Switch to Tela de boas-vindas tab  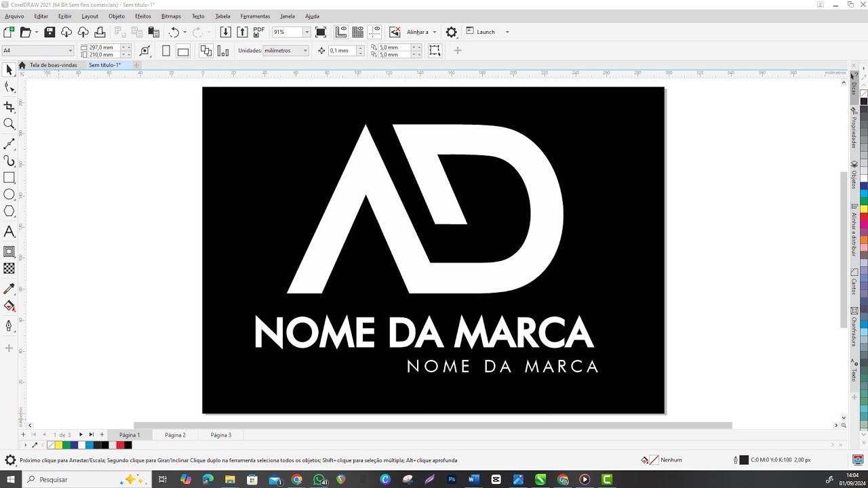pyautogui.click(x=53, y=65)
